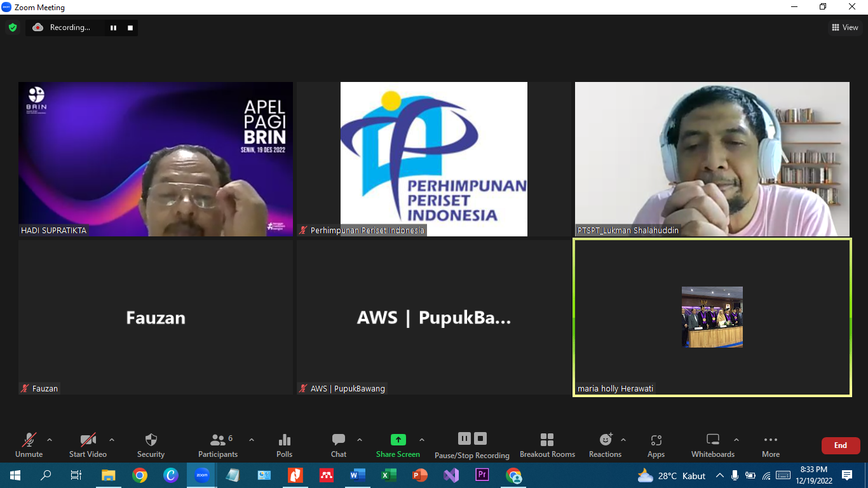Expand audio options arrow beside Unmute
Viewport: 868px width, 488px height.
pyautogui.click(x=50, y=440)
